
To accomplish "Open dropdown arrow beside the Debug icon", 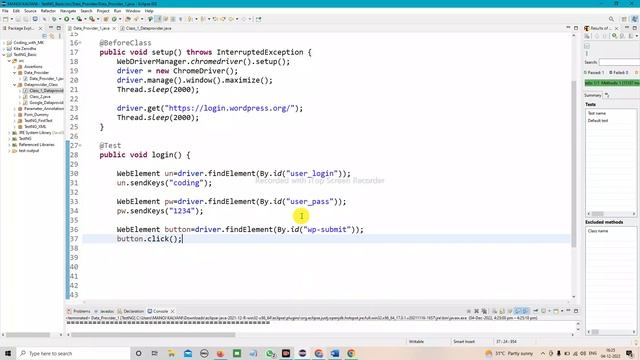I will tap(60, 19).
